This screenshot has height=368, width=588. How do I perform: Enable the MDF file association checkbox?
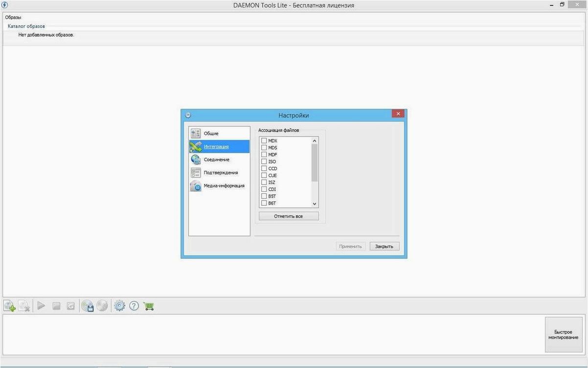coord(264,155)
